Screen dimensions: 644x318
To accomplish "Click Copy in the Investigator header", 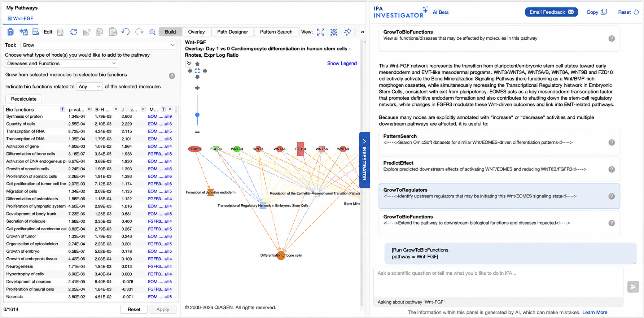I will [x=597, y=12].
